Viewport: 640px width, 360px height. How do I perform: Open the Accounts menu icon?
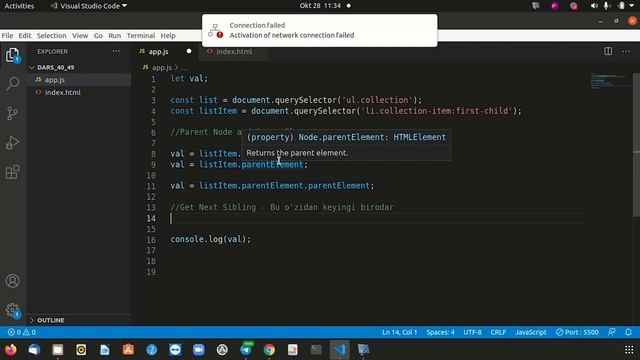(x=12, y=281)
